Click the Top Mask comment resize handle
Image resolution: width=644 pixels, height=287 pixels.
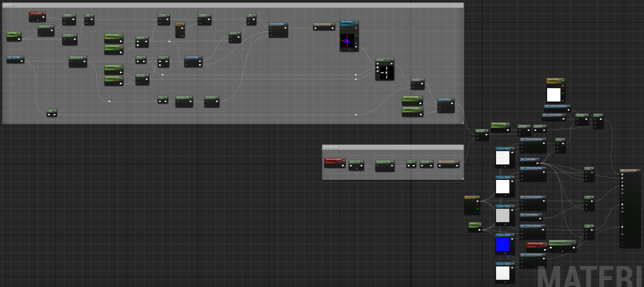462,178
